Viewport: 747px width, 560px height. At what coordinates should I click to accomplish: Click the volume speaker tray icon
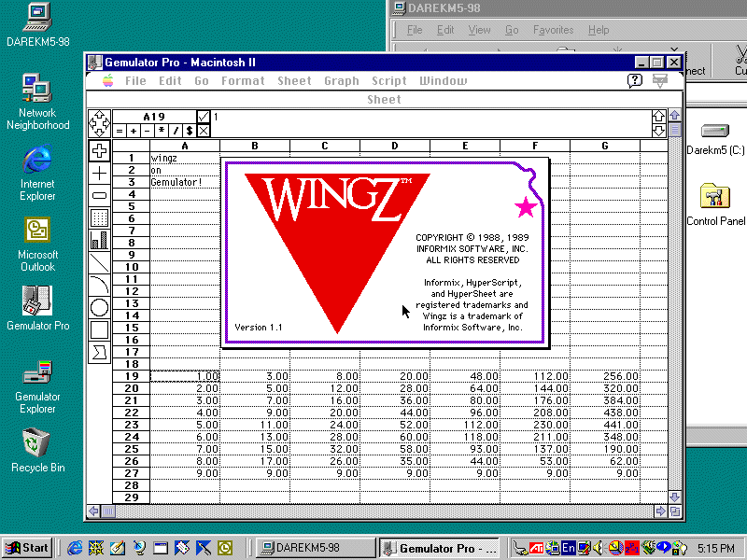599,548
